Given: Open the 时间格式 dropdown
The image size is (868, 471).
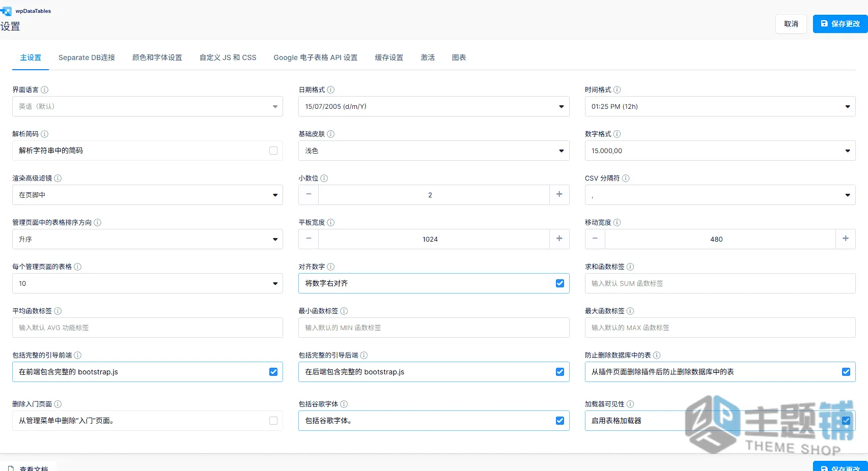Looking at the screenshot, I should (x=720, y=106).
